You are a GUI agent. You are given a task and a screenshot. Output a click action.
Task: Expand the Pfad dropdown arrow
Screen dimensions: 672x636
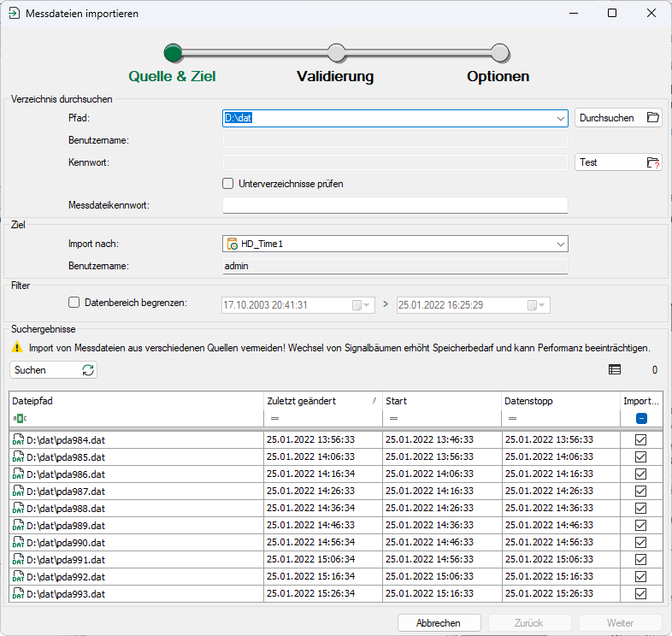coord(560,119)
